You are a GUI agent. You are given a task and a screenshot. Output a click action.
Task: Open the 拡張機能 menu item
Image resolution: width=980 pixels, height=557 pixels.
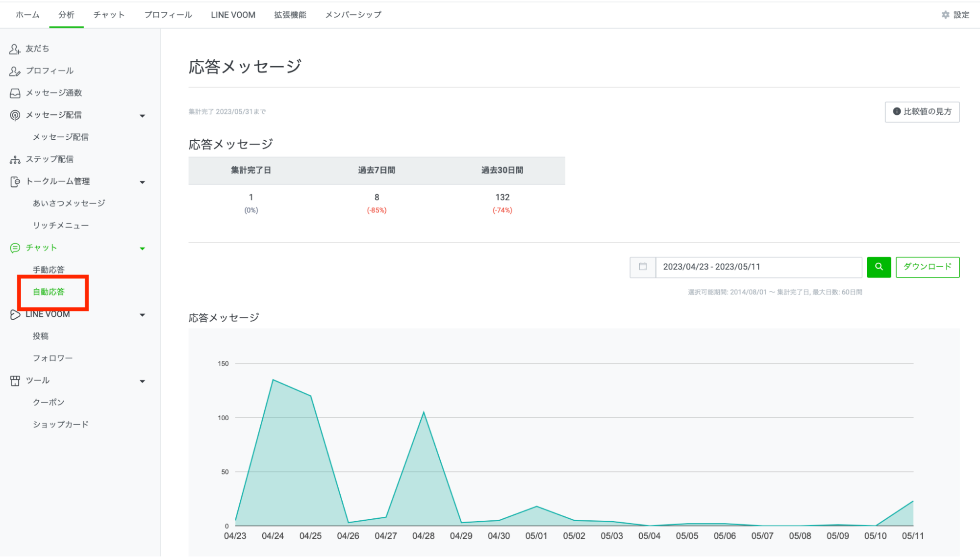289,14
